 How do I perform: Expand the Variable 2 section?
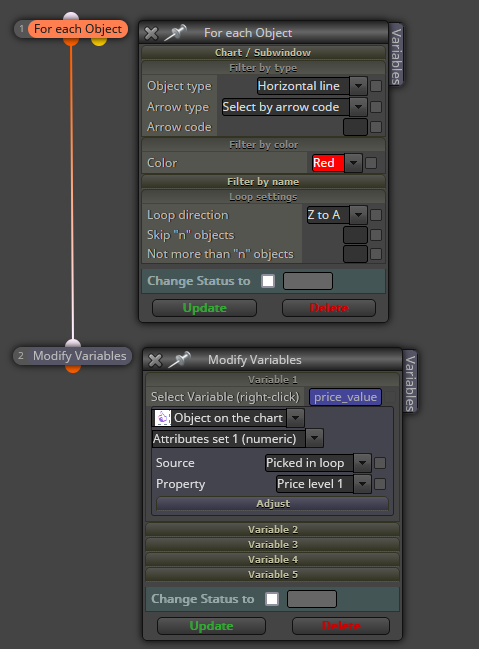[x=273, y=529]
